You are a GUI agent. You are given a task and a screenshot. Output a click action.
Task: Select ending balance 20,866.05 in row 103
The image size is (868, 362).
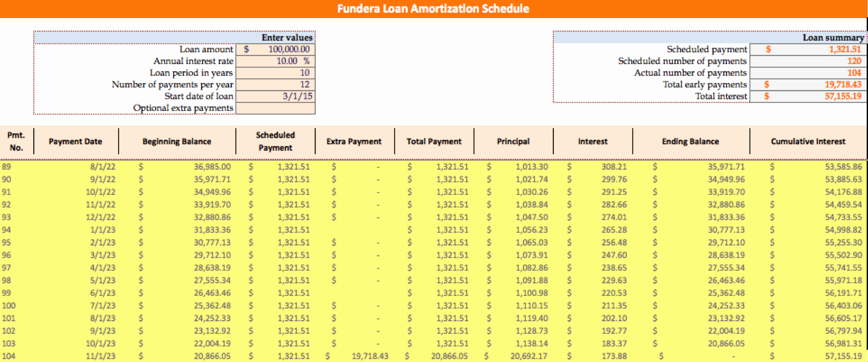click(726, 343)
